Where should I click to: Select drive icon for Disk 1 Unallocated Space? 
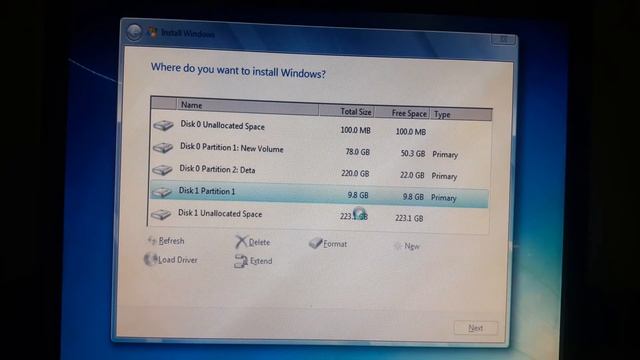tap(161, 214)
